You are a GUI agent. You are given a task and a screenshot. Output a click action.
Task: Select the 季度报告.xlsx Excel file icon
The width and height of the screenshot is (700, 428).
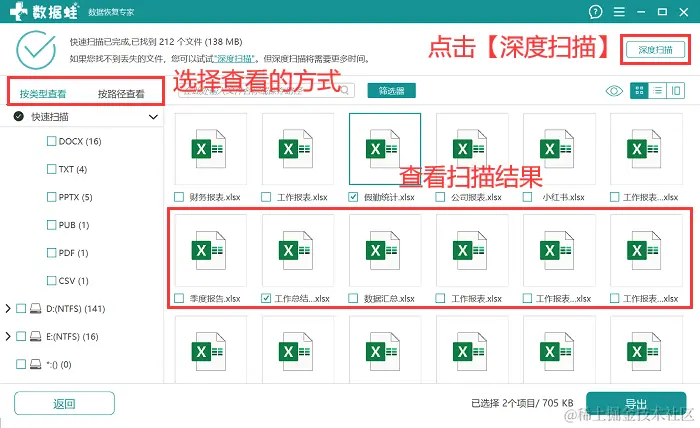point(209,250)
